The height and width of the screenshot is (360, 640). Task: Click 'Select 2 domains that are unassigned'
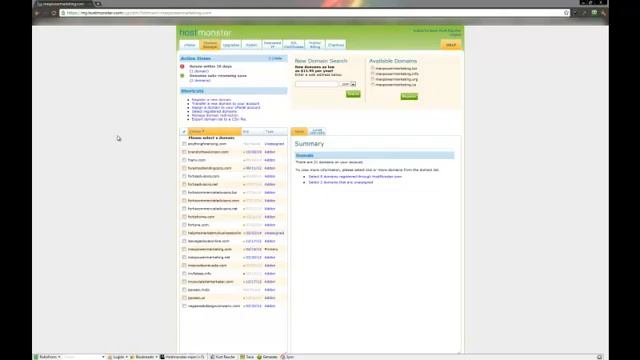pos(340,182)
